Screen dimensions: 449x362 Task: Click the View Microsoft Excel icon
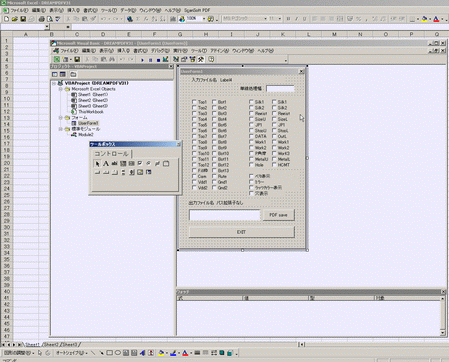(57, 59)
